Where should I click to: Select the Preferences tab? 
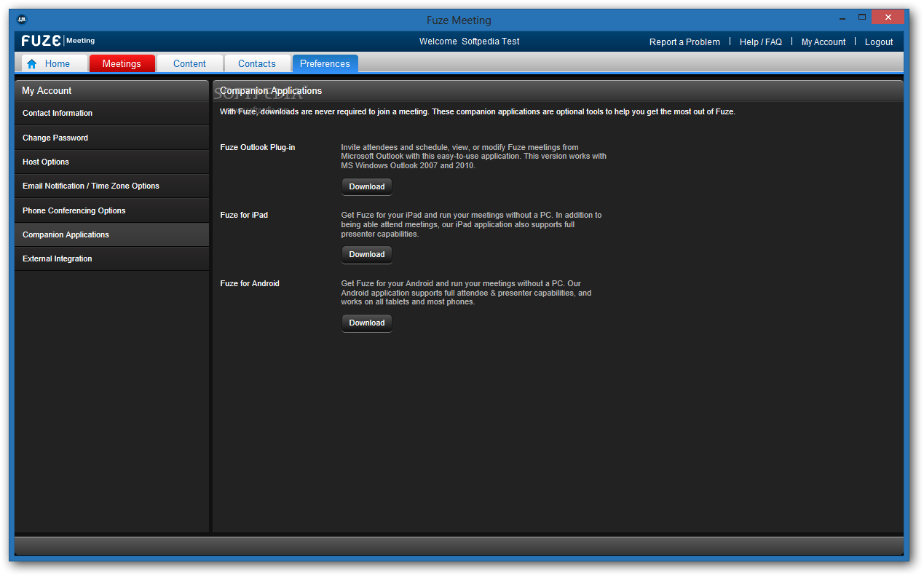coord(325,64)
